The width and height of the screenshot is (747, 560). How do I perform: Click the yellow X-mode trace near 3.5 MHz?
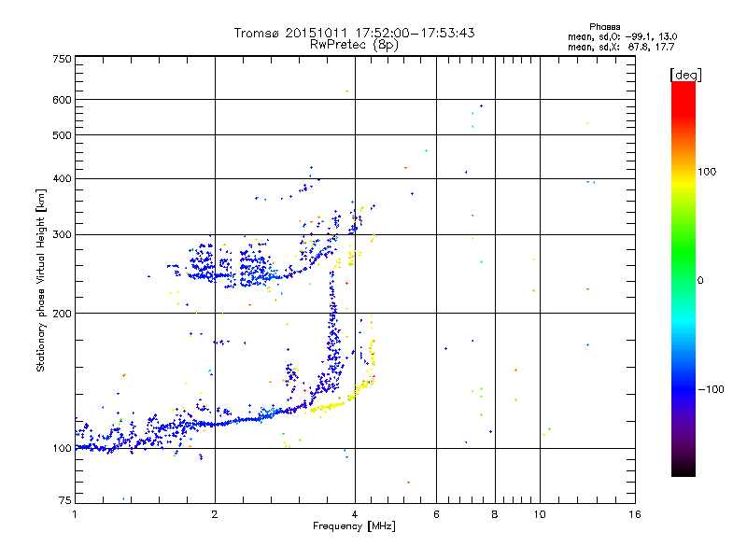pos(328,407)
